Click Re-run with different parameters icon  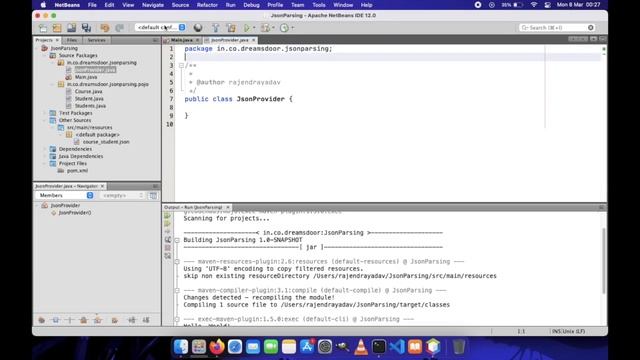[167, 224]
